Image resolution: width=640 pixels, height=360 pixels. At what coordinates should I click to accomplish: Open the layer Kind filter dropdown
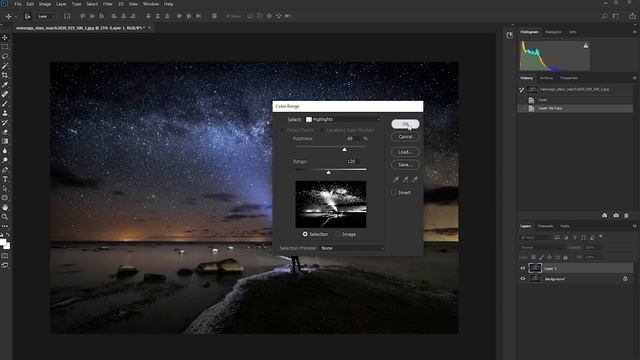tap(535, 237)
